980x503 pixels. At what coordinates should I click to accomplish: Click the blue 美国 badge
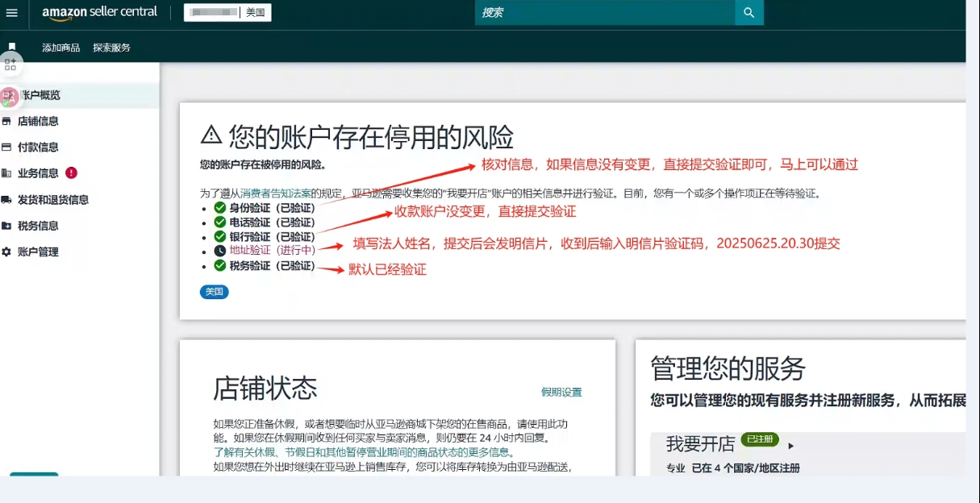pos(215,292)
